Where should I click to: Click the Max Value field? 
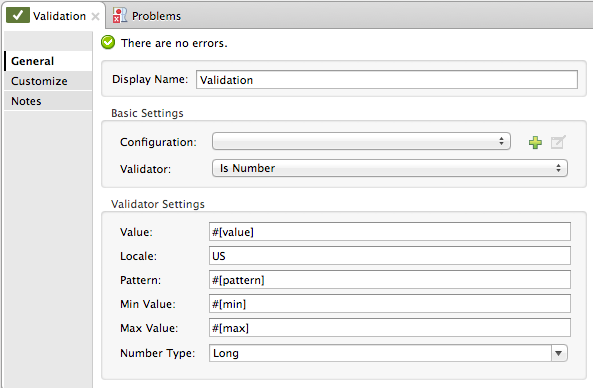coord(390,328)
